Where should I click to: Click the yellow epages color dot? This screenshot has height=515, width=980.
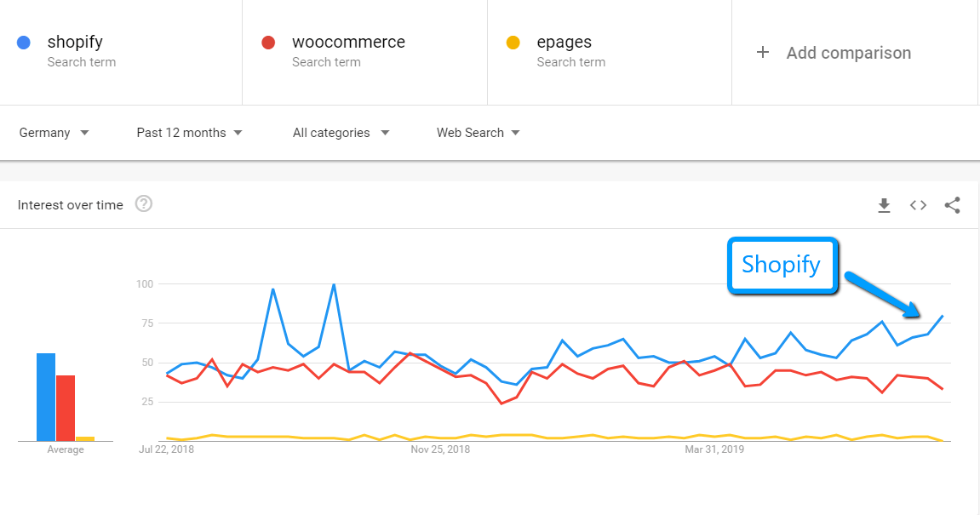[513, 43]
